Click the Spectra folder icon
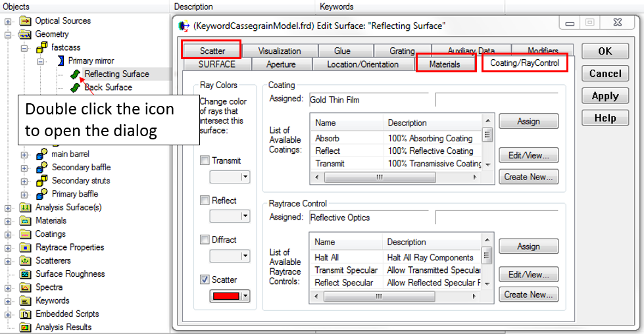Screen dimensions: 644x334 click(26, 287)
